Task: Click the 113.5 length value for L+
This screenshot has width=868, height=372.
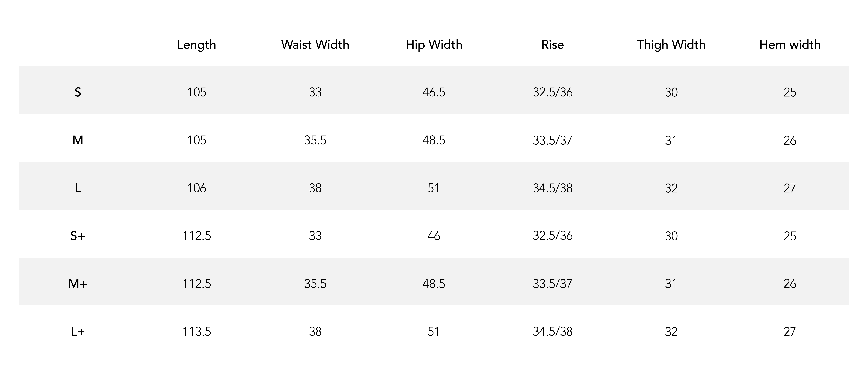Action: coord(196,332)
